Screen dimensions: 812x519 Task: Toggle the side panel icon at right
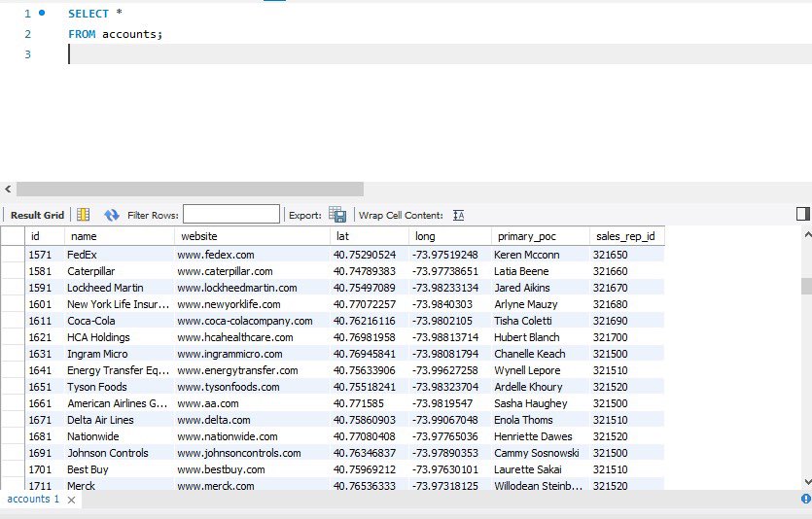[802, 214]
